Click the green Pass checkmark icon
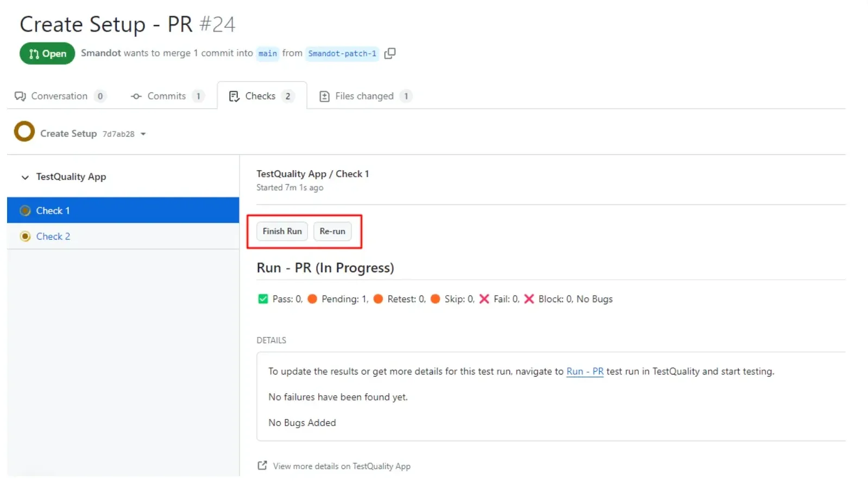The width and height of the screenshot is (868, 488). coord(263,299)
